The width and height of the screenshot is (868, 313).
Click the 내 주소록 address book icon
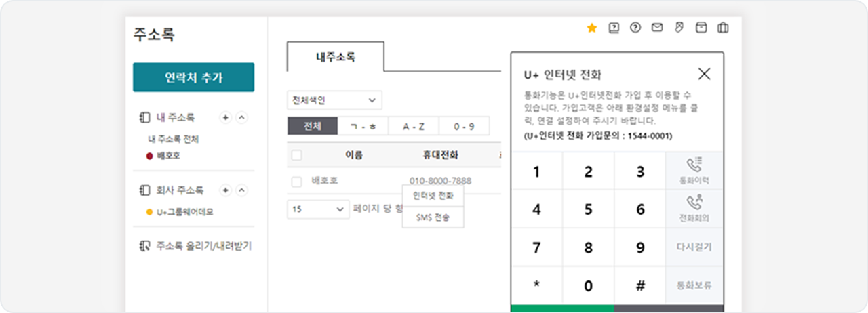144,117
